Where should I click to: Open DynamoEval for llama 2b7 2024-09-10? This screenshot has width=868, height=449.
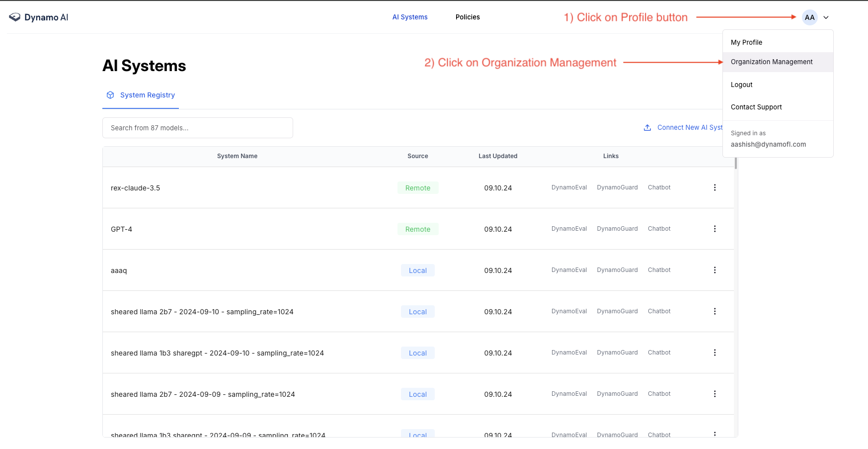click(x=569, y=311)
